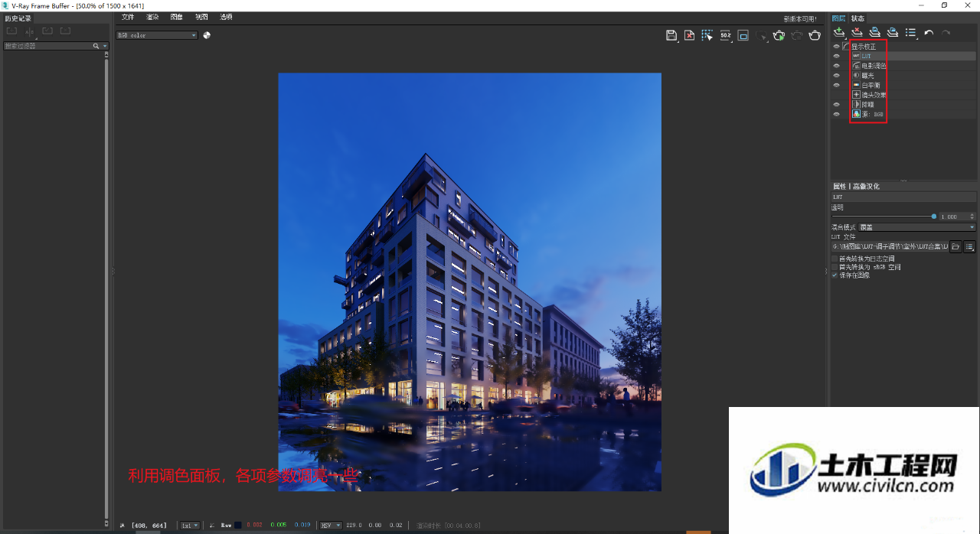980x534 pixels.
Task: Click the 50% zoom toolbar icon
Action: coord(726,35)
